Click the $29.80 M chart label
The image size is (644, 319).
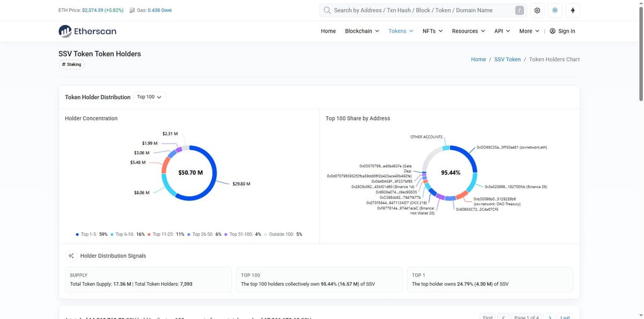click(241, 184)
